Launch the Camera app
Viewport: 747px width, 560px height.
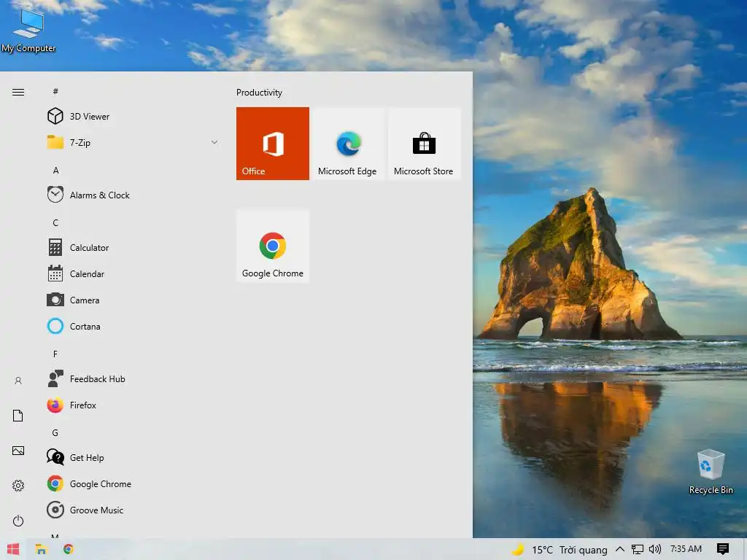tap(133, 300)
